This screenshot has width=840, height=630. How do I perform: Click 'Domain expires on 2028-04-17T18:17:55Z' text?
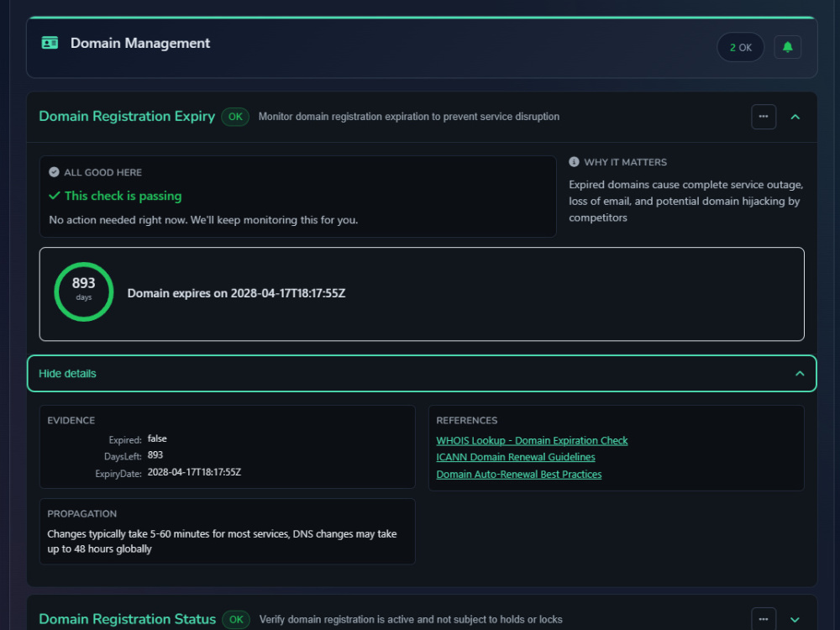[236, 293]
